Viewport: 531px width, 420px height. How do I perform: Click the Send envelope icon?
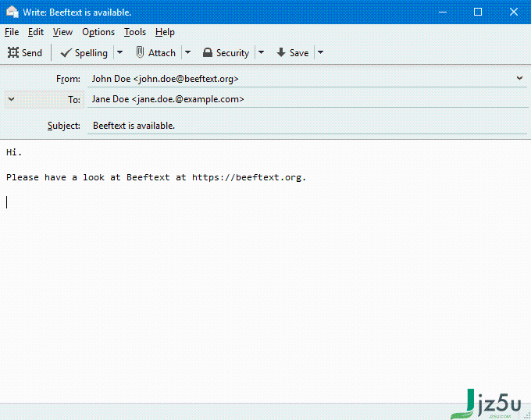tap(13, 52)
